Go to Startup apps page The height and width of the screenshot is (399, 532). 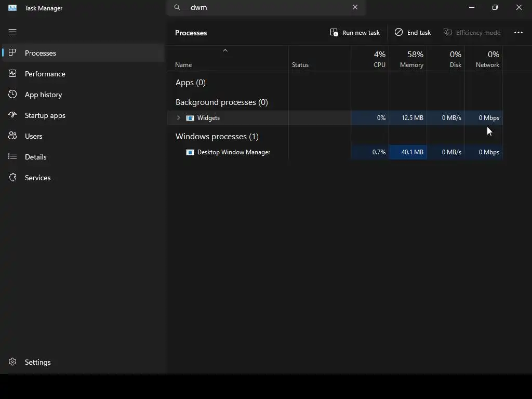(45, 115)
